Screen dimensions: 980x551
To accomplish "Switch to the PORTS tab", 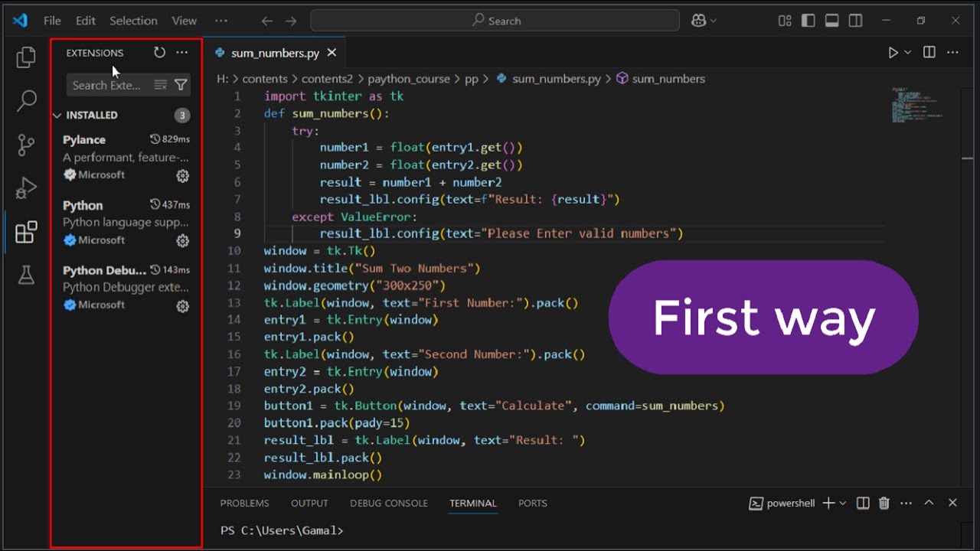I will coord(532,503).
